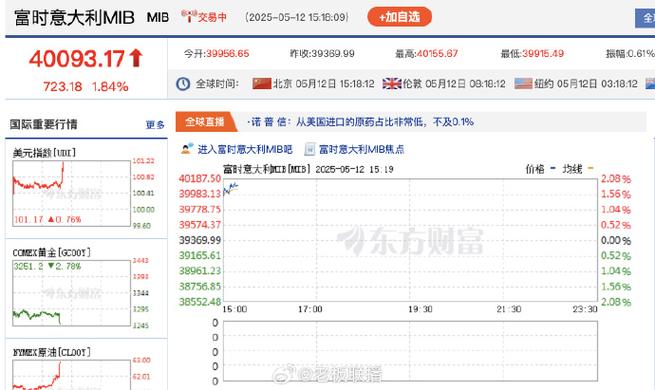Click the 昨收 value 39369.99

pos(333,53)
